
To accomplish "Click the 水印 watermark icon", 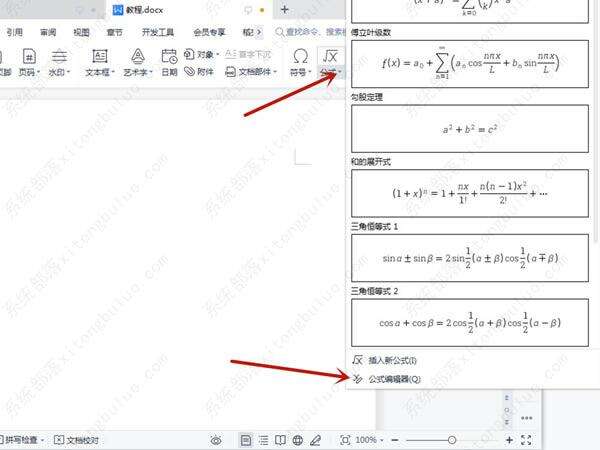I will [59, 57].
